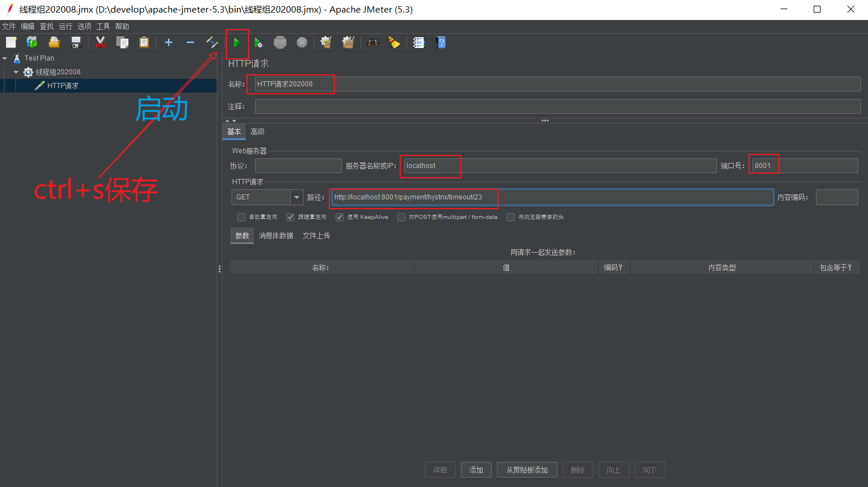Open the 编辑 menu

(x=28, y=26)
